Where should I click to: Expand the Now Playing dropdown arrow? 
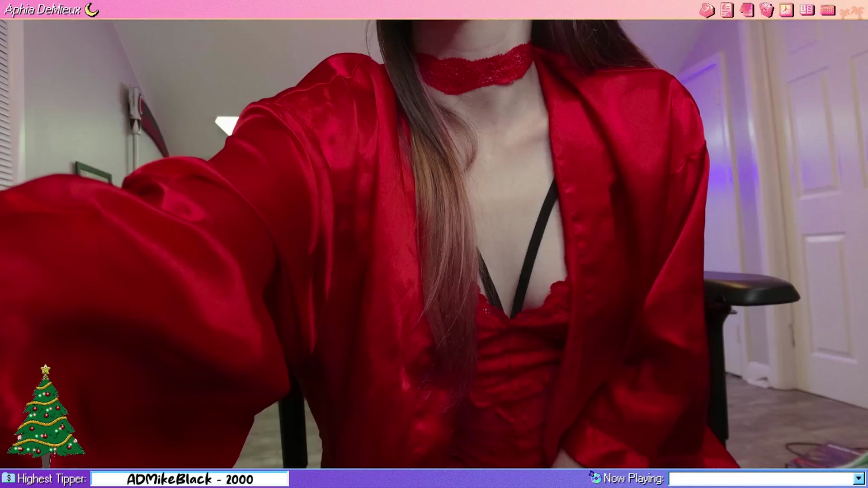[859, 479]
